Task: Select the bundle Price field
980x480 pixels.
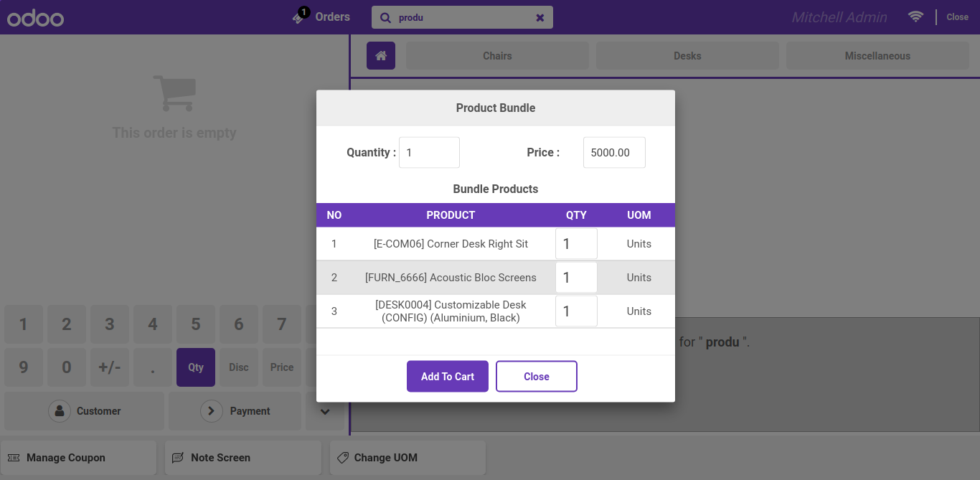Action: 614,153
